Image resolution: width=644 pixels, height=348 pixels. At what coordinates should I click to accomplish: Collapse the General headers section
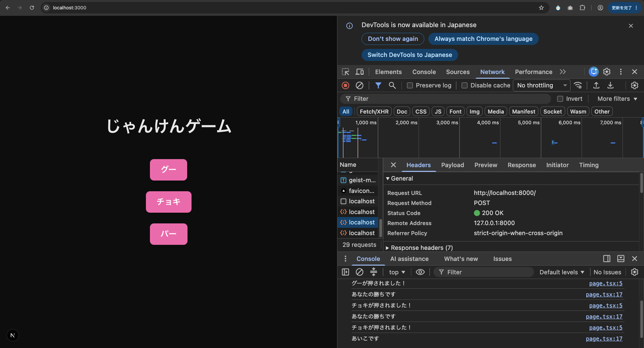[x=399, y=179]
